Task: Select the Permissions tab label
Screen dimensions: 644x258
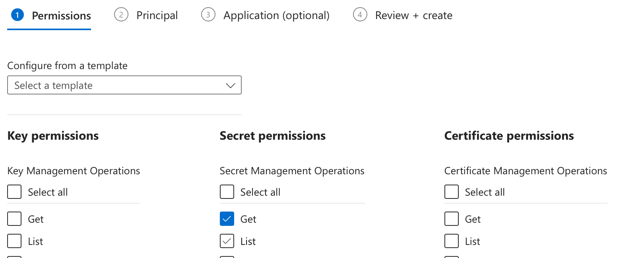Action: click(x=61, y=16)
